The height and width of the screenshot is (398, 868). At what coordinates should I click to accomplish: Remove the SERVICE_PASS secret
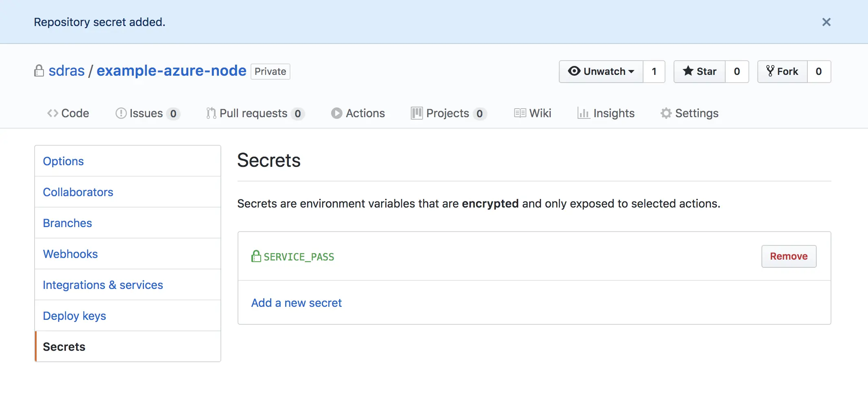tap(788, 256)
